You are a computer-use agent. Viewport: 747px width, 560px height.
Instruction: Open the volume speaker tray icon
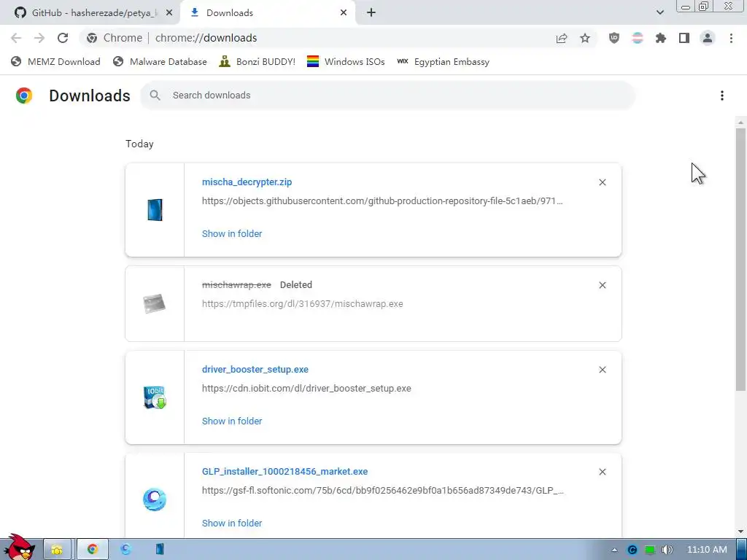pos(667,550)
